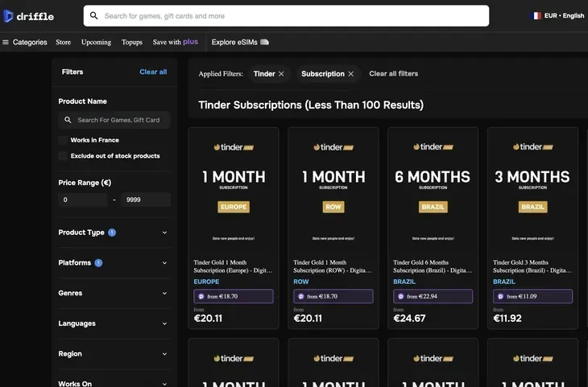The height and width of the screenshot is (387, 588).
Task: Open the Categories hamburger menu icon
Action: point(6,43)
